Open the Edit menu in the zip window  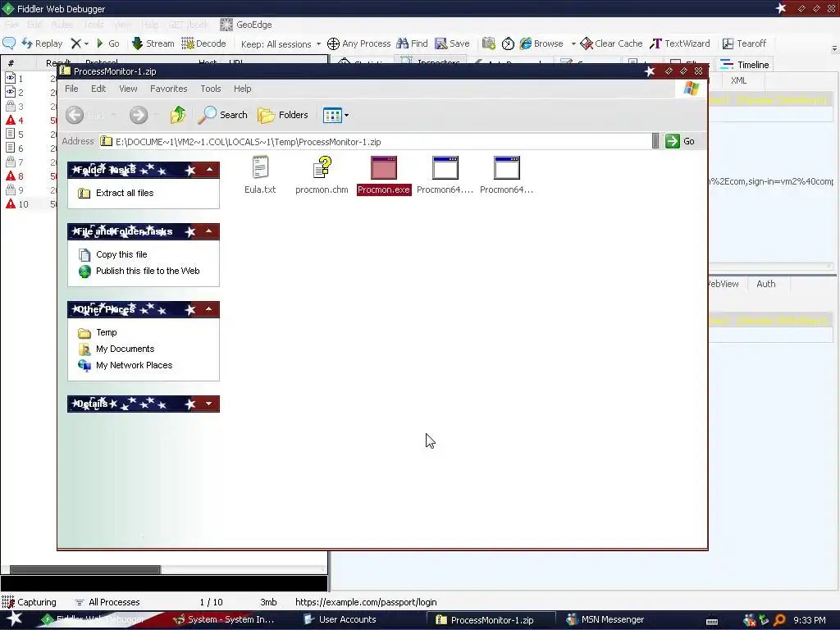[98, 89]
